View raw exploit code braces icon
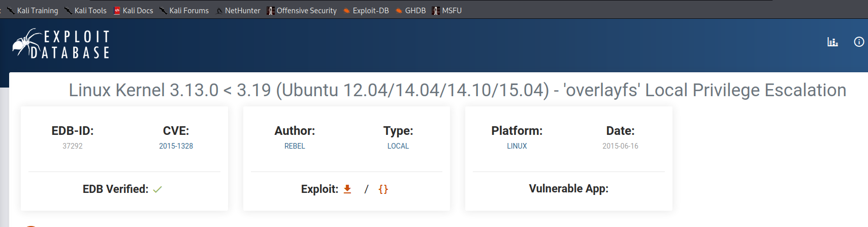Image resolution: width=868 pixels, height=227 pixels. coord(383,189)
